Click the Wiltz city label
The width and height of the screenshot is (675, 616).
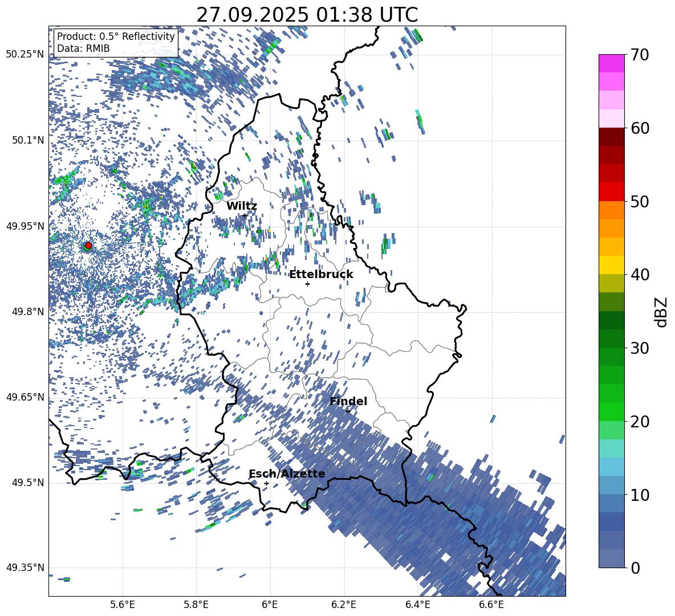coord(242,206)
